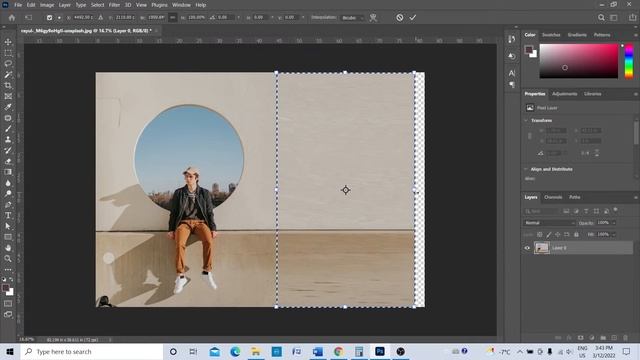This screenshot has height=360, width=640.
Task: Open the blend mode Normal dropdown
Action: click(549, 223)
